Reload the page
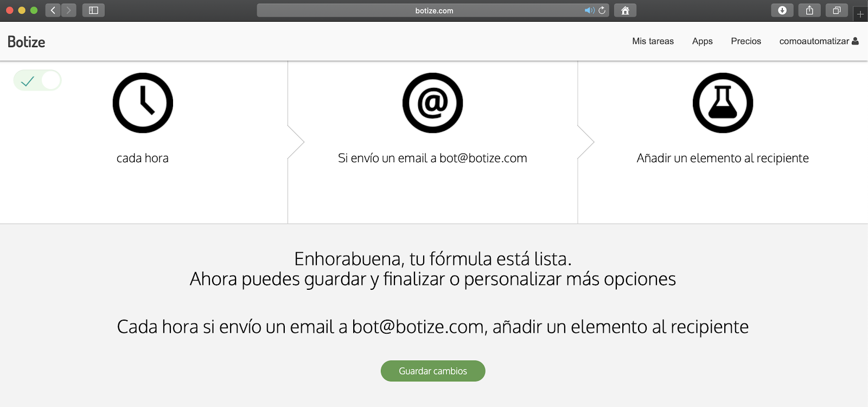The height and width of the screenshot is (407, 868). click(x=602, y=10)
